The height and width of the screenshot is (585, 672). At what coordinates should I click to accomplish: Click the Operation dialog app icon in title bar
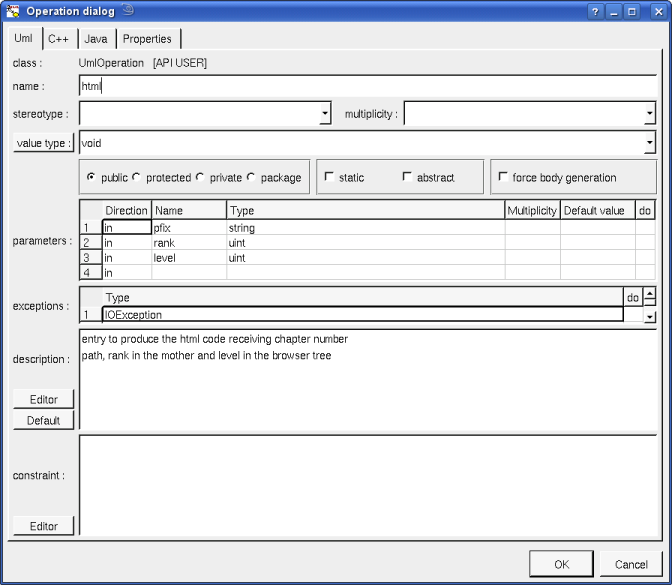pyautogui.click(x=13, y=11)
